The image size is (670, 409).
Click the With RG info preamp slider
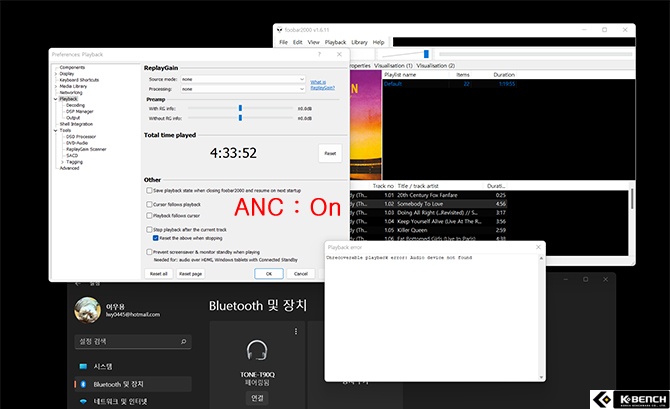240,108
